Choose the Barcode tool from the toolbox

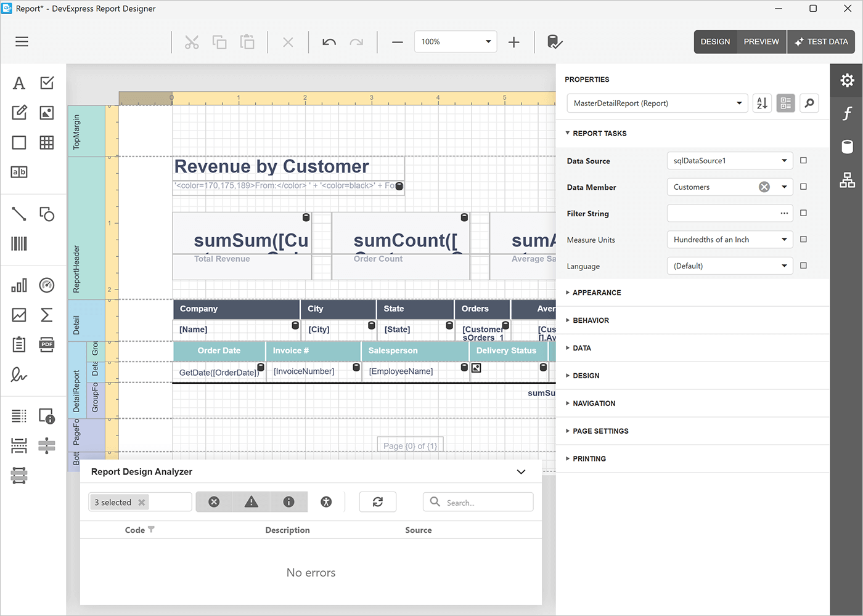tap(18, 243)
